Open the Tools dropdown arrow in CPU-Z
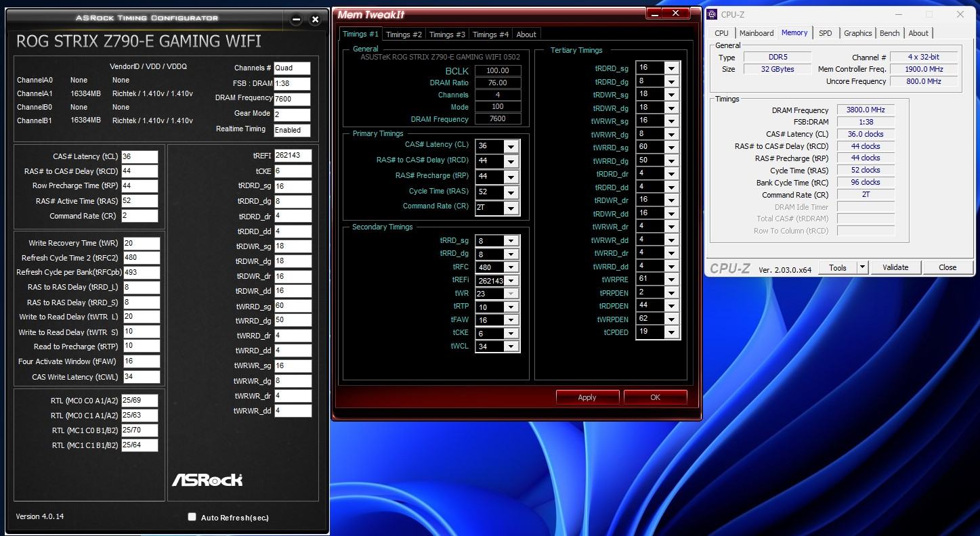980x536 pixels. click(x=862, y=267)
